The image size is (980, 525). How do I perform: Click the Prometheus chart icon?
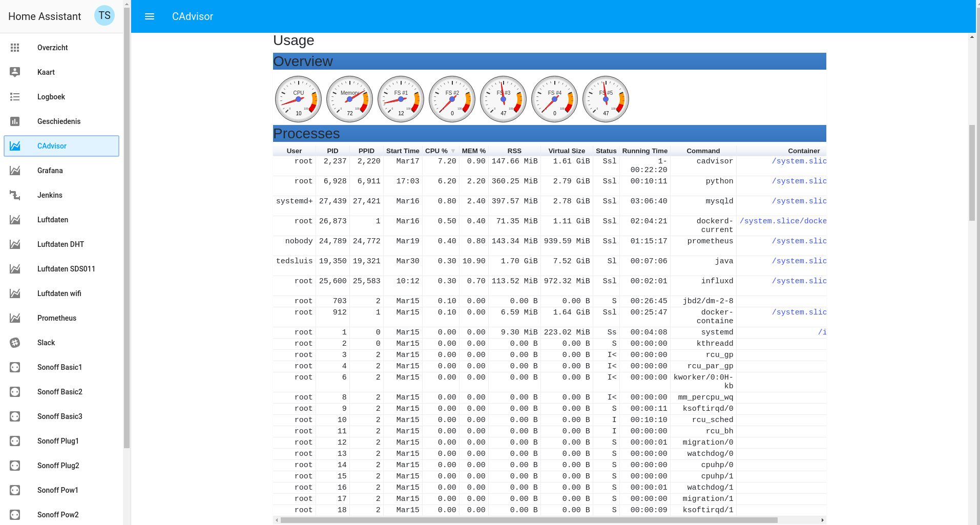click(15, 318)
